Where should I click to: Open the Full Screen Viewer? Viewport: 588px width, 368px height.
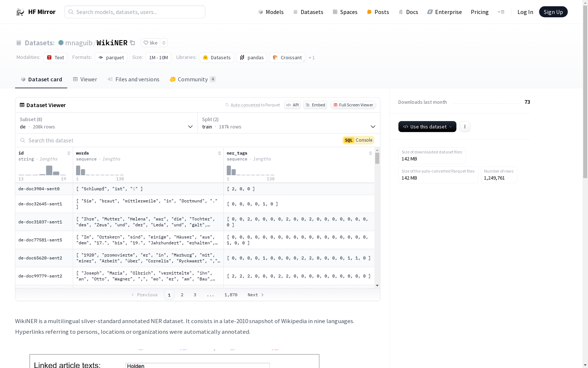click(353, 105)
